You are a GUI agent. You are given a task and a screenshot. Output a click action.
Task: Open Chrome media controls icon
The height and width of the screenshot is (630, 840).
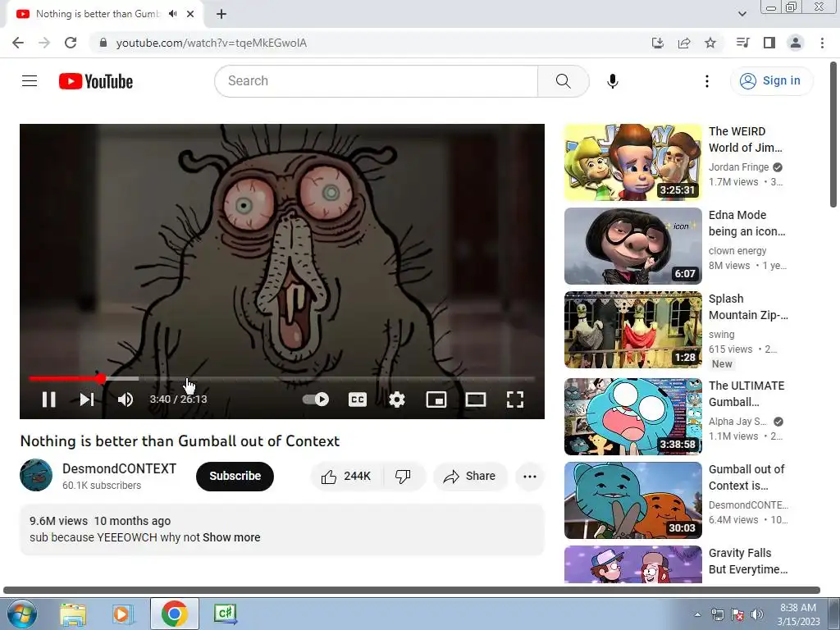[742, 43]
